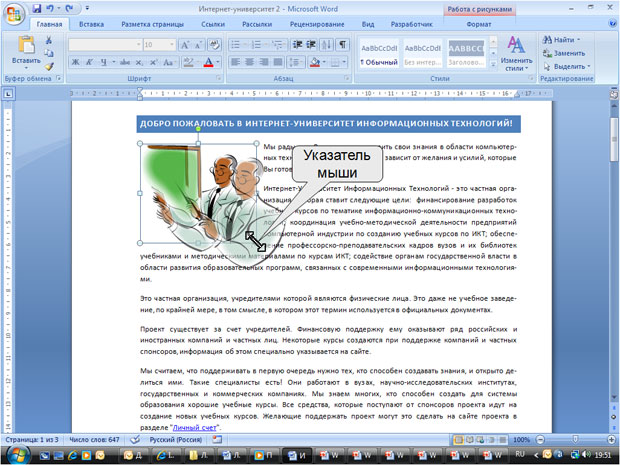
Task: Click Русский (Россия) language in status bar
Action: tap(176, 439)
